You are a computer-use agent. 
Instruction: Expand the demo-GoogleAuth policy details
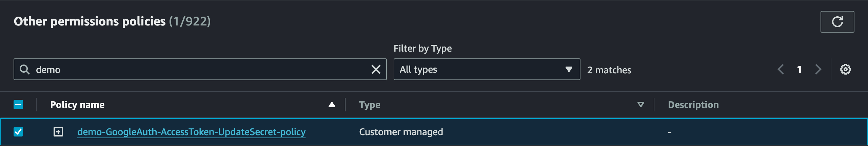click(x=58, y=132)
